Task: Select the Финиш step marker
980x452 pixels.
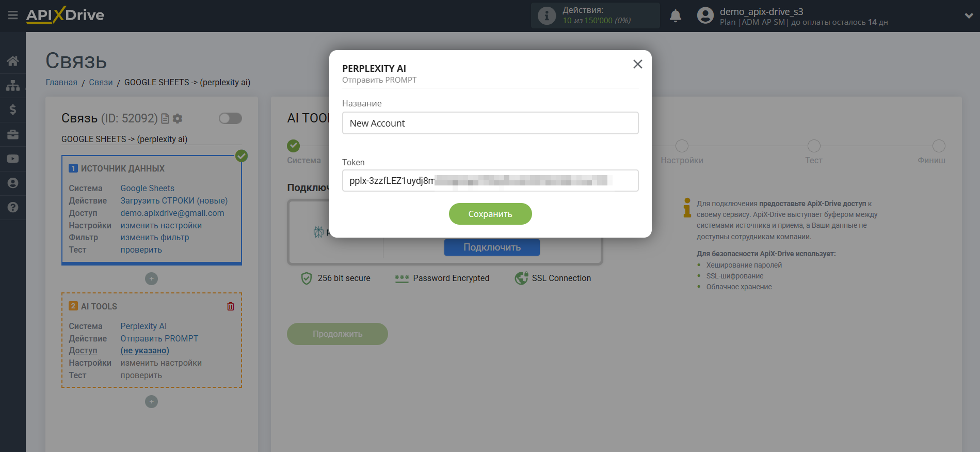Action: [x=939, y=146]
